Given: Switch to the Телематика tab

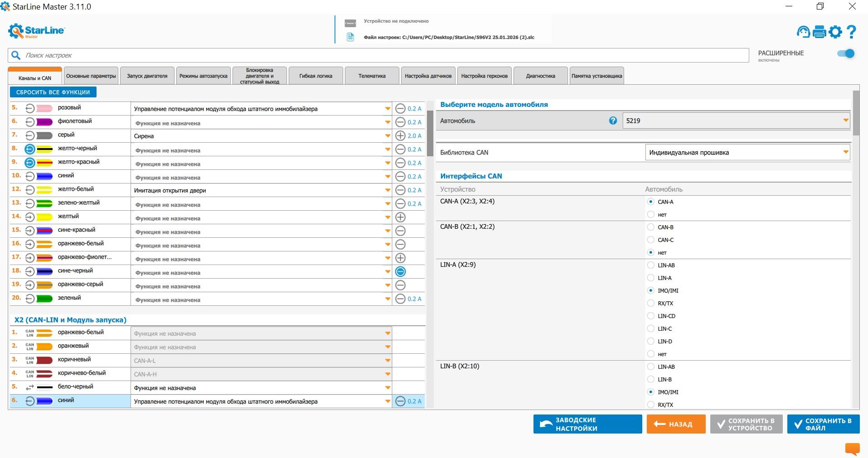Looking at the screenshot, I should pyautogui.click(x=372, y=76).
